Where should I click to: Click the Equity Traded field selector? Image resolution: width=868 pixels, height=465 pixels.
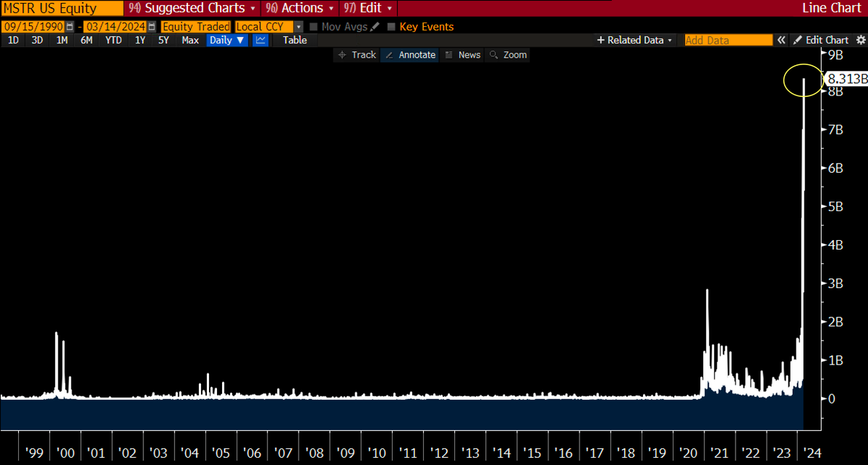pyautogui.click(x=196, y=27)
